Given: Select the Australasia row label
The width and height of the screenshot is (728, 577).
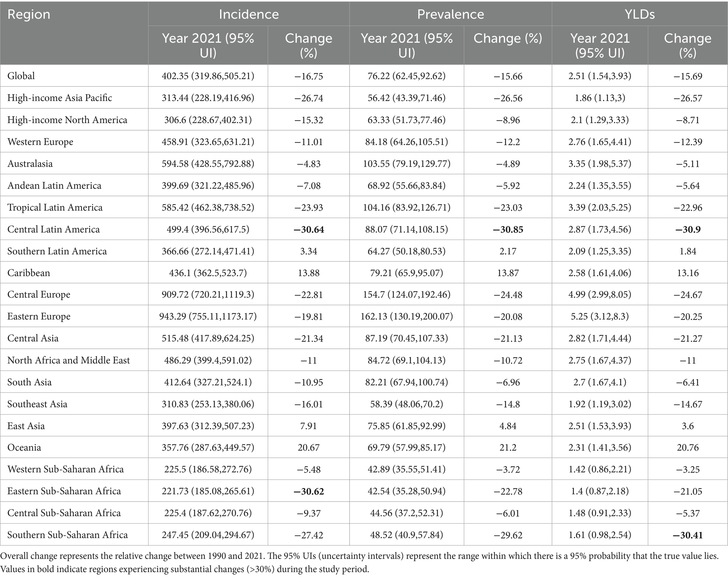Looking at the screenshot, I should pyautogui.click(x=30, y=163).
